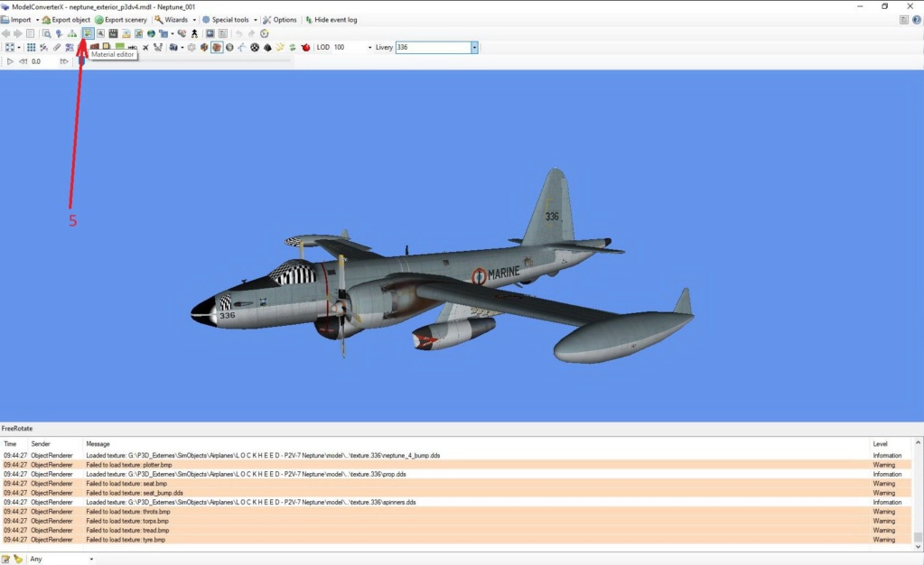The image size is (924, 565).
Task: Open the green hierarchy tree icon
Action: [72, 33]
